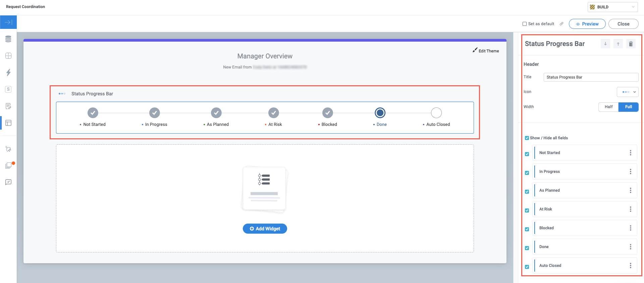Screen dimensions: 644x283
Task: Open the BUILD environment dropdown
Action: pos(612,7)
